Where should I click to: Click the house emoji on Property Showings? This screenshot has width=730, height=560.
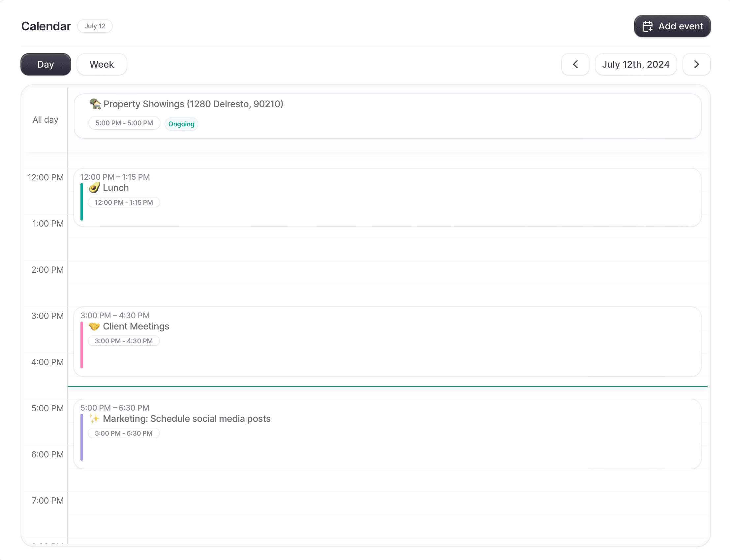(95, 104)
